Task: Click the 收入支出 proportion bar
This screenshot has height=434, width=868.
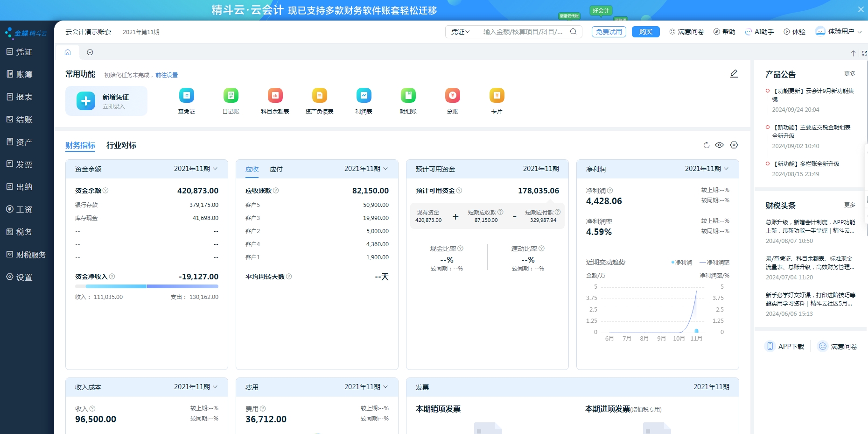Action: [x=146, y=286]
